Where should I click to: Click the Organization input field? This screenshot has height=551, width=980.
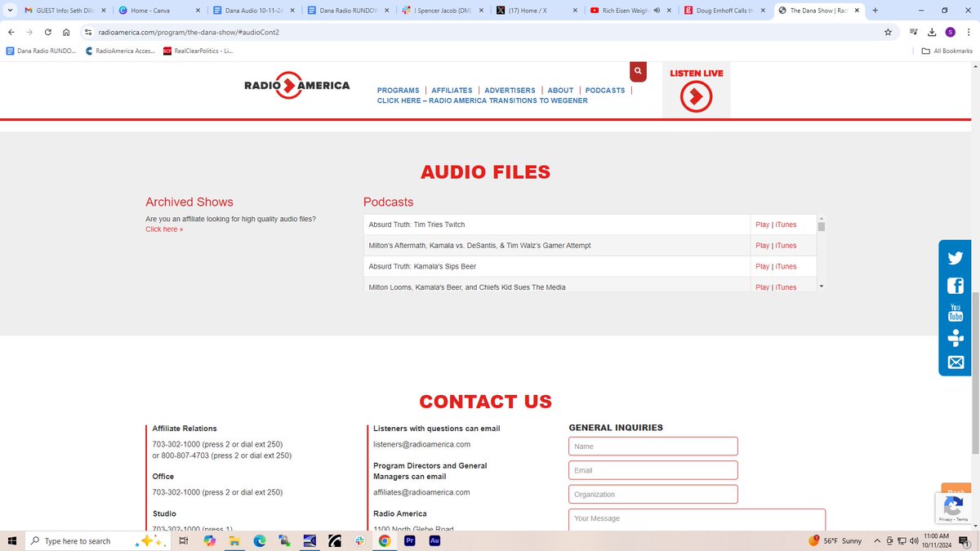[653, 494]
